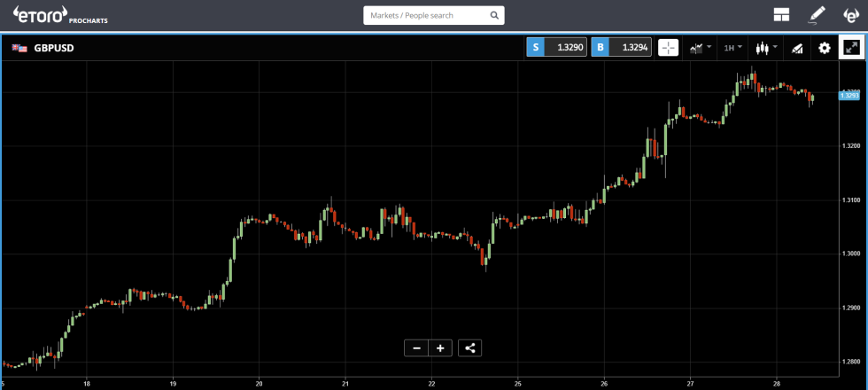Focus the Markets / People search field
The width and height of the screenshot is (868, 390).
(425, 16)
